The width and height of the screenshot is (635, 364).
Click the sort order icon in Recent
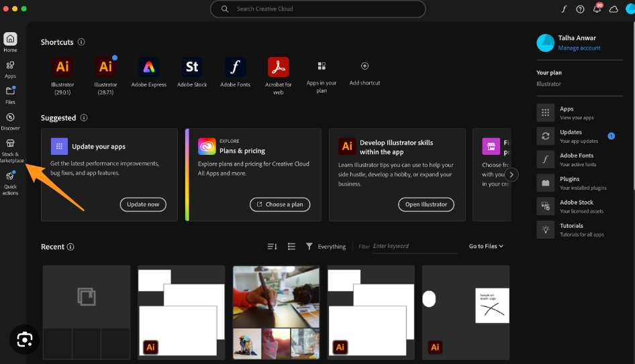(x=272, y=246)
